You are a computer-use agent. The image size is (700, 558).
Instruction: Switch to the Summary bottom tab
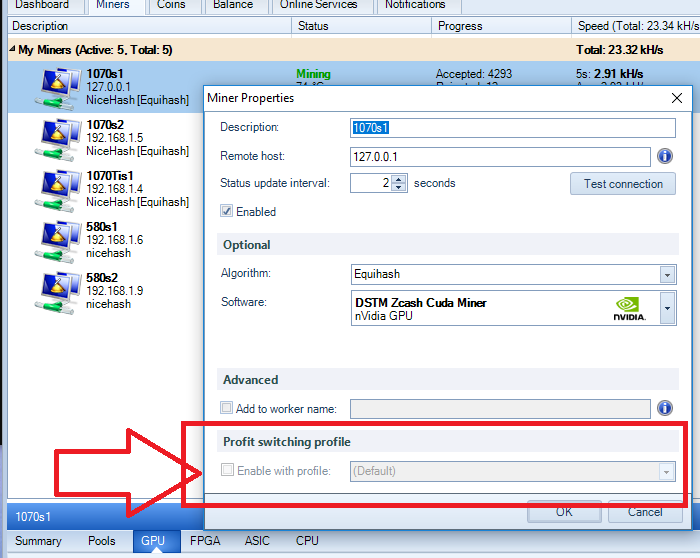pos(38,541)
